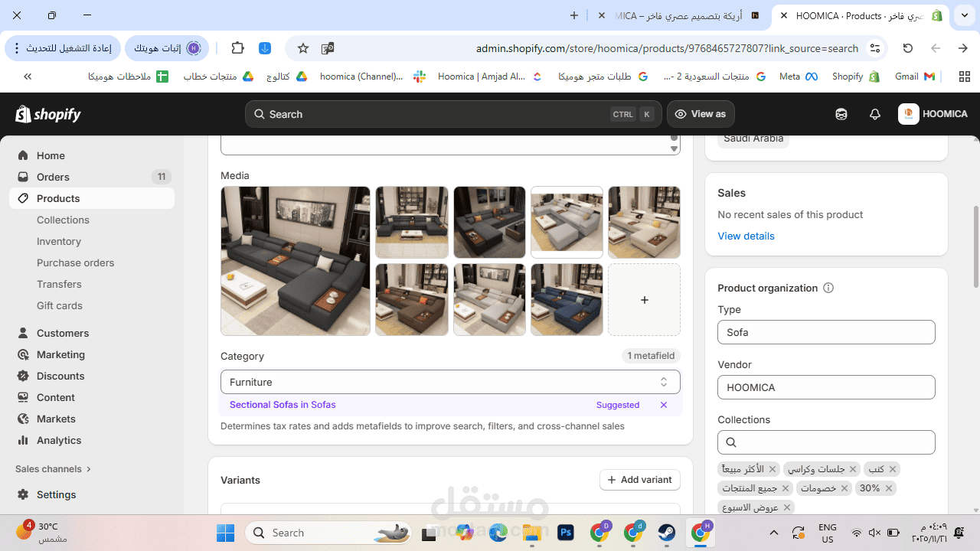Bookmark this page with the star icon
The height and width of the screenshot is (551, 980).
(303, 48)
